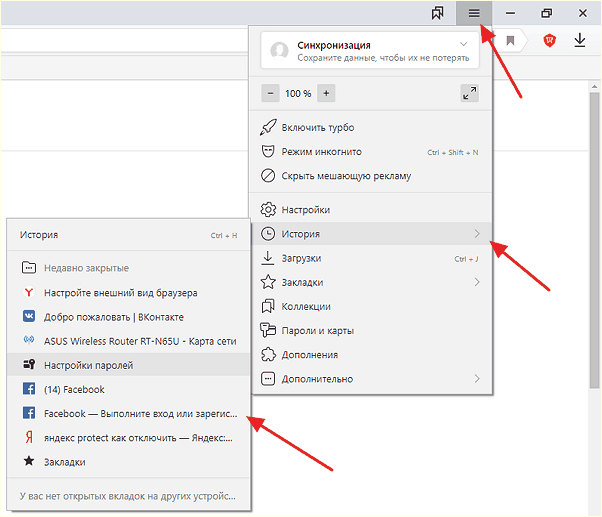Screen dimensions: 602x517
Task: Click the bookmark flag in address bar
Action: coord(510,40)
